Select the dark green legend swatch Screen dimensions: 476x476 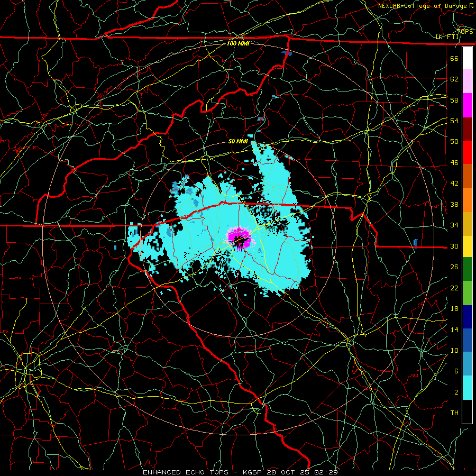point(467,269)
